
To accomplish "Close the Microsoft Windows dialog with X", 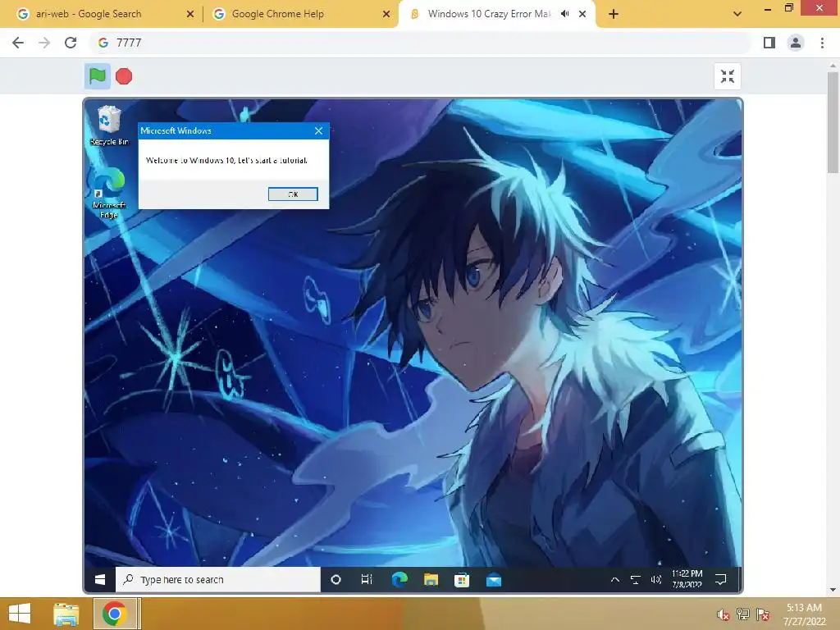I will [319, 130].
